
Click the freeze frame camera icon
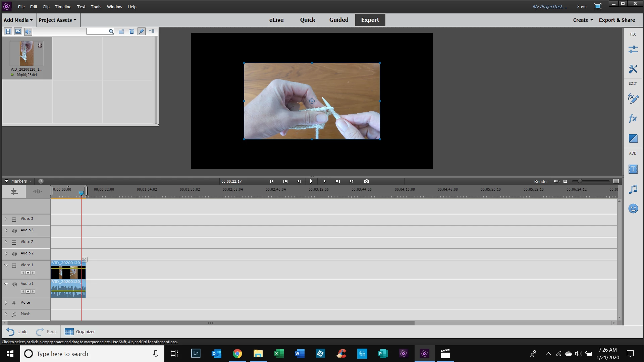[x=367, y=181]
